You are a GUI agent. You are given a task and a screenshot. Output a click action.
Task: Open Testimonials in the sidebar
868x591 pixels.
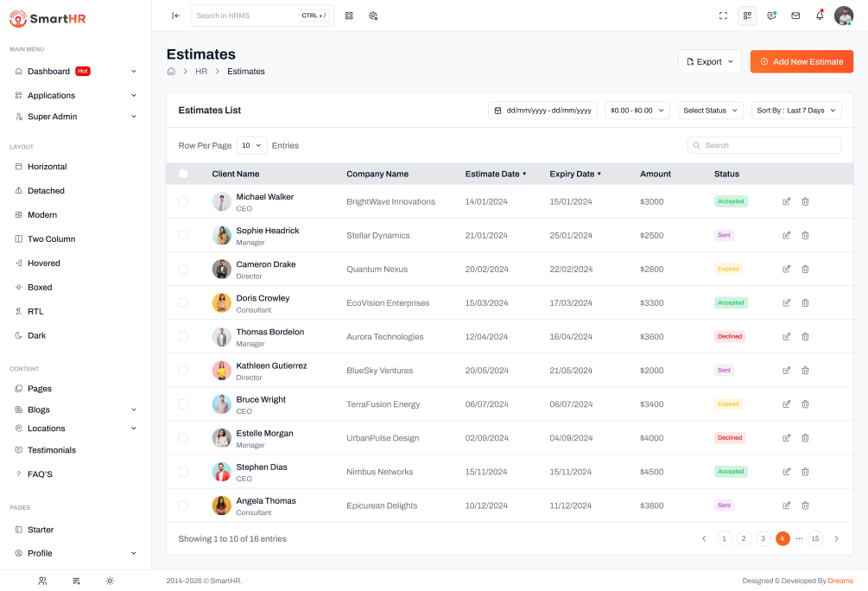(x=52, y=450)
